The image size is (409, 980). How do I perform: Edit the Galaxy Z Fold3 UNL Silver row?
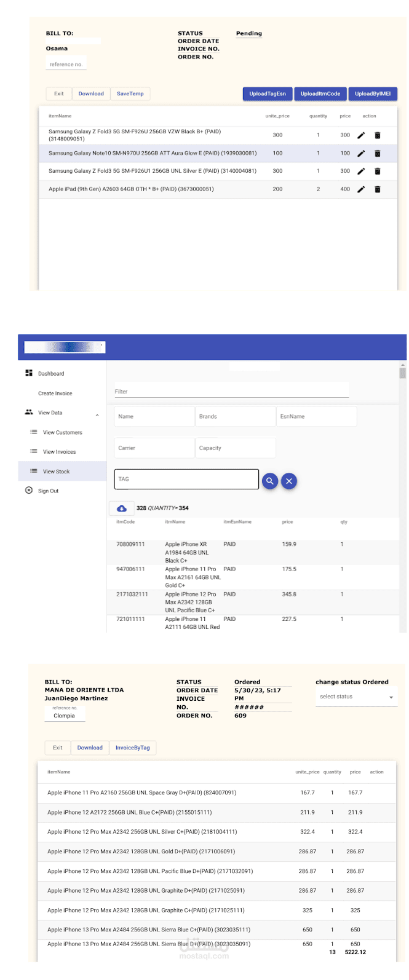coord(361,171)
